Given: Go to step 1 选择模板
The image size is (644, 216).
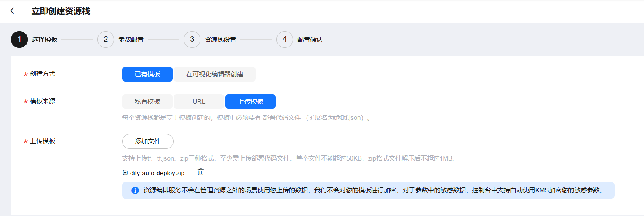Looking at the screenshot, I should pyautogui.click(x=34, y=40).
